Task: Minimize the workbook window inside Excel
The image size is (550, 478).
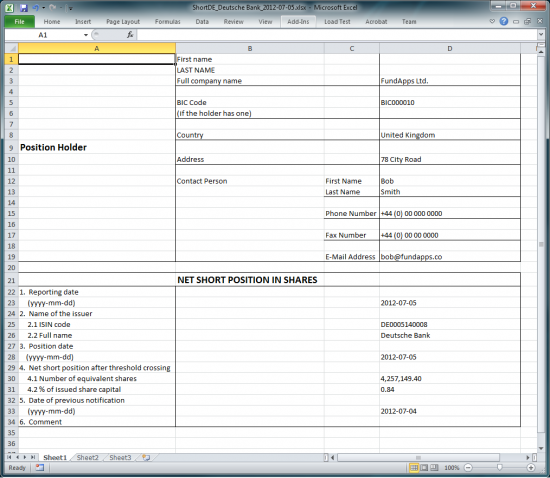Action: 516,22
